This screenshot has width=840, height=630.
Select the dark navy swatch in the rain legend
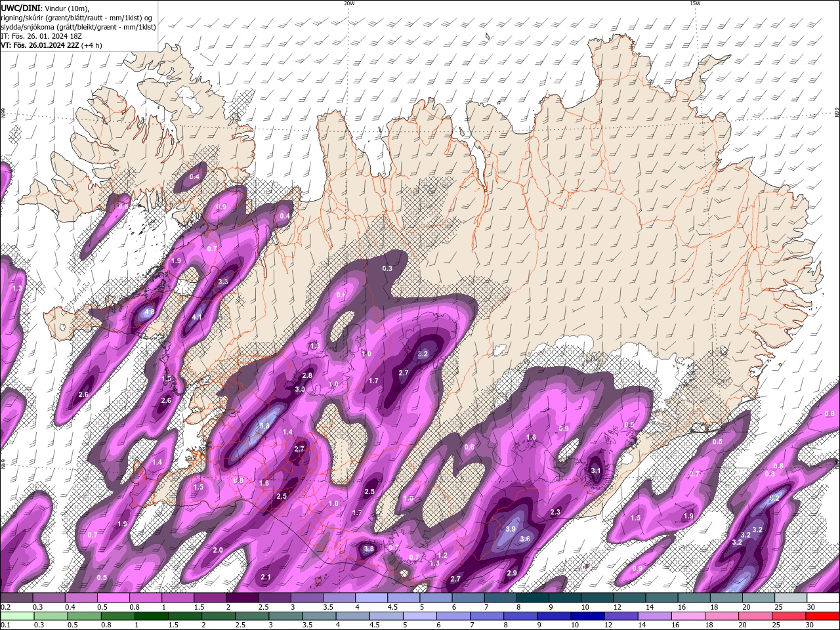point(586,616)
